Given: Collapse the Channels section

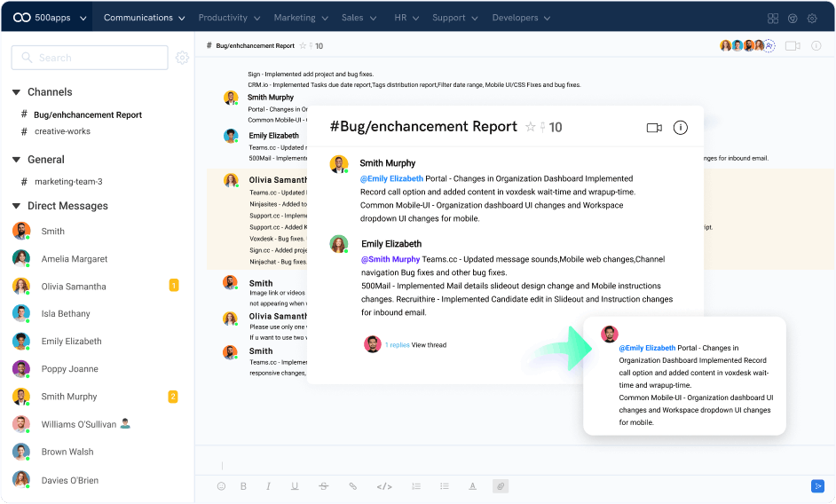Looking at the screenshot, I should coord(17,92).
